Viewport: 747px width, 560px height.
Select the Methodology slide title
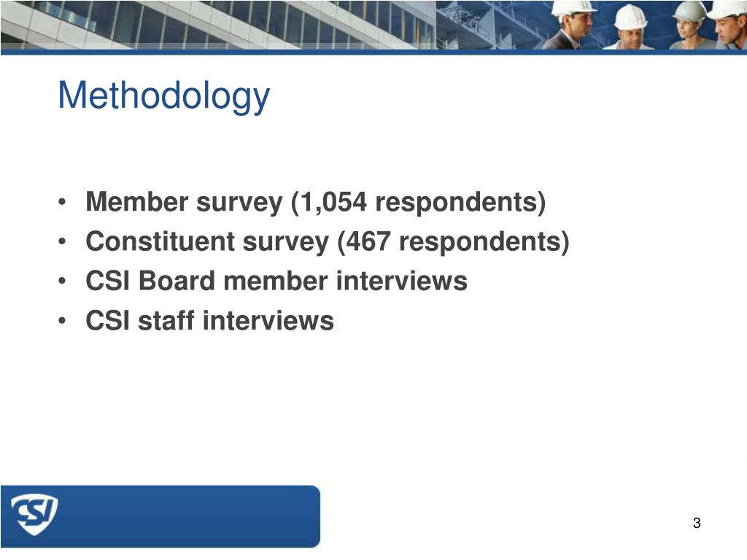[x=164, y=97]
